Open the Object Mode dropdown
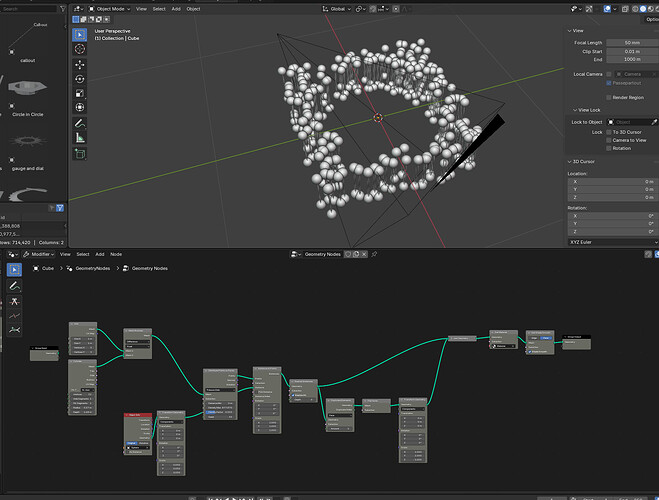Image resolution: width=659 pixels, height=500 pixels. coord(109,9)
